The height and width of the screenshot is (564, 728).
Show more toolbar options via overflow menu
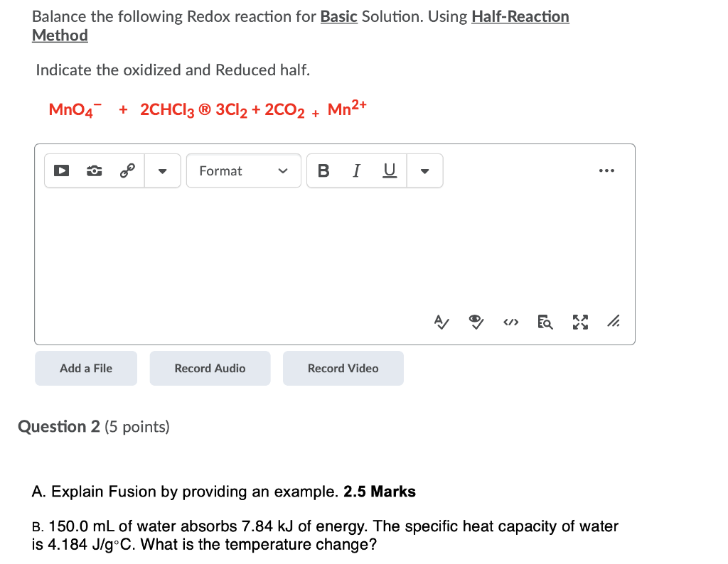coord(606,170)
